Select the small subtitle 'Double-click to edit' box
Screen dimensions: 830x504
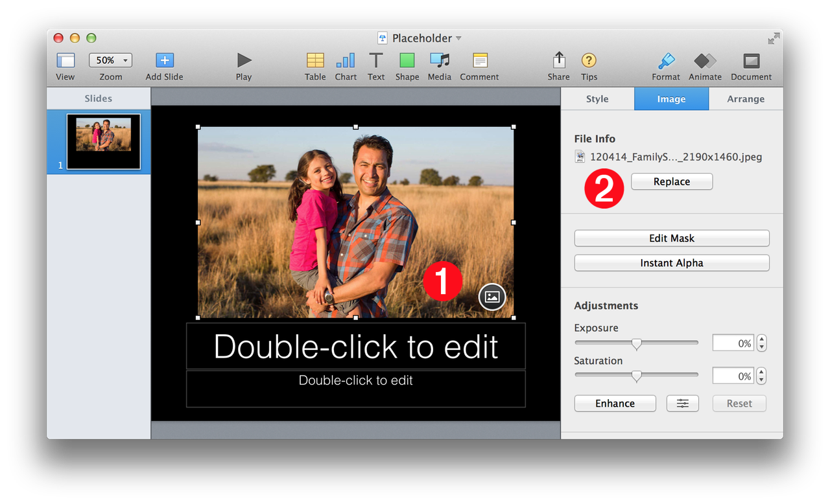[356, 389]
